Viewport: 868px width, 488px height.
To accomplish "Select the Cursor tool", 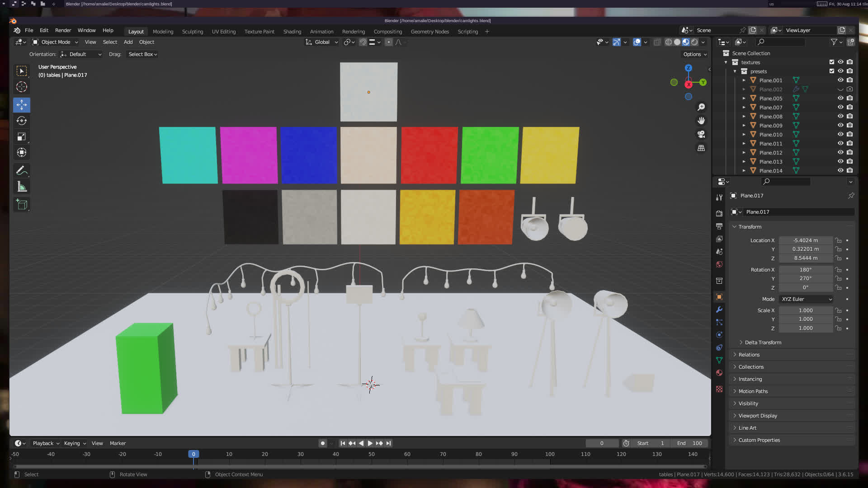I will point(21,87).
